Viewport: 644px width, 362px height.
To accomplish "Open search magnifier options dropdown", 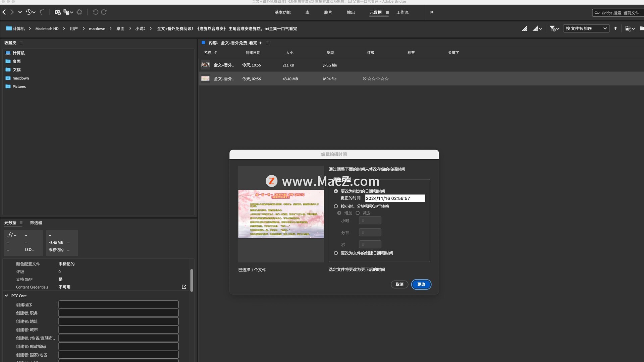I will pyautogui.click(x=597, y=13).
